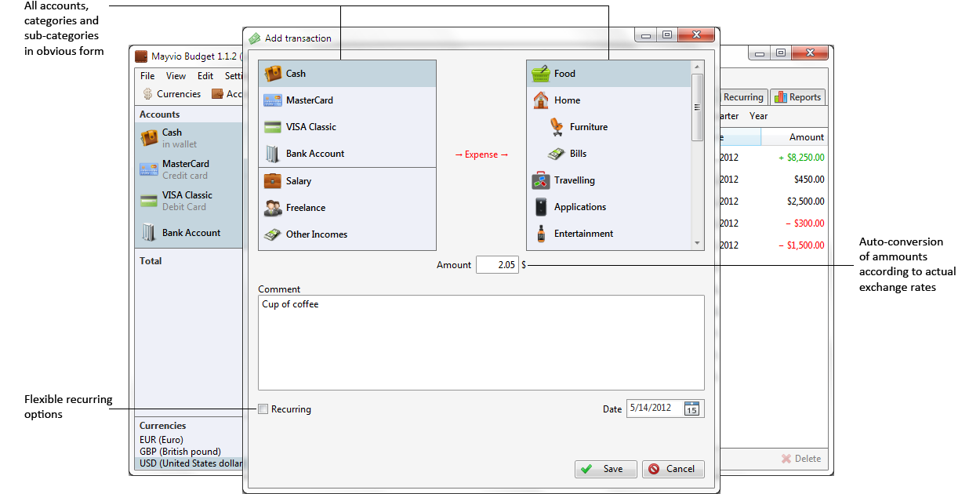Select the Cash wallet icon in dialog

[x=273, y=74]
